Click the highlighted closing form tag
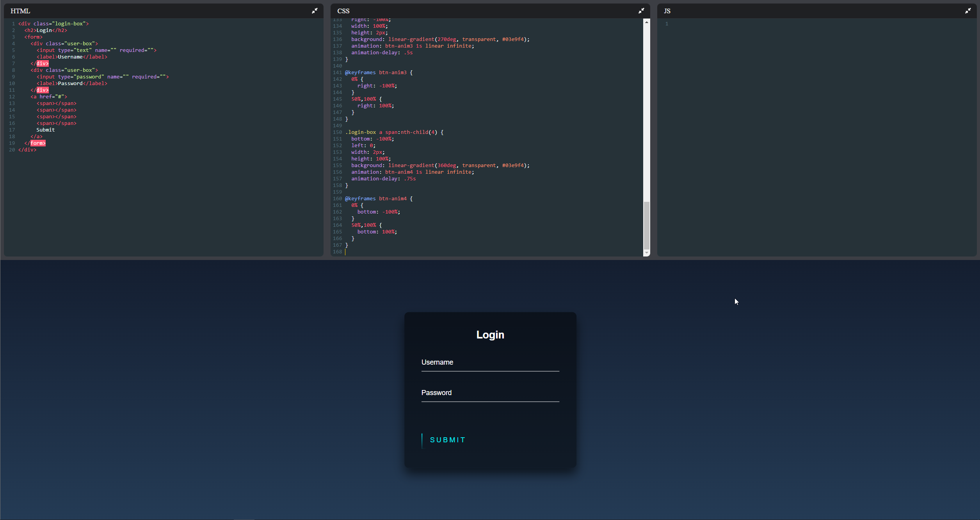This screenshot has height=520, width=980. point(38,143)
